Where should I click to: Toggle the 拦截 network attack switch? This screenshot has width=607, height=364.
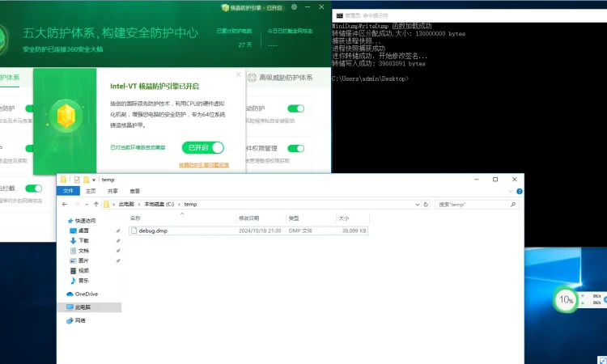tap(34, 188)
